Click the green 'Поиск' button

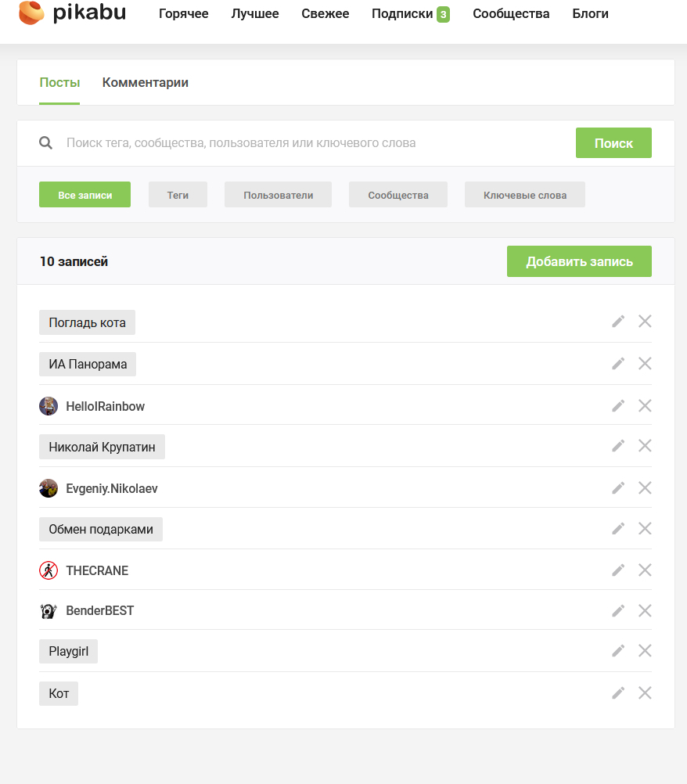(x=613, y=143)
